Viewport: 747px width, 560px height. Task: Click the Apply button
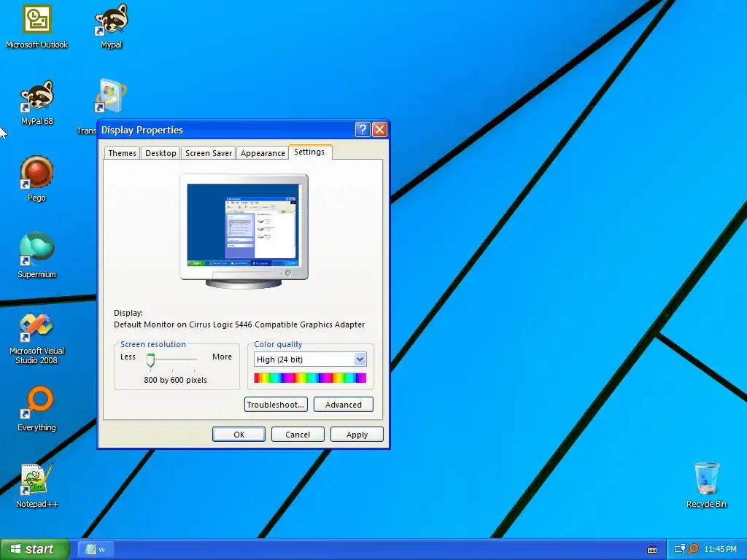pyautogui.click(x=357, y=435)
